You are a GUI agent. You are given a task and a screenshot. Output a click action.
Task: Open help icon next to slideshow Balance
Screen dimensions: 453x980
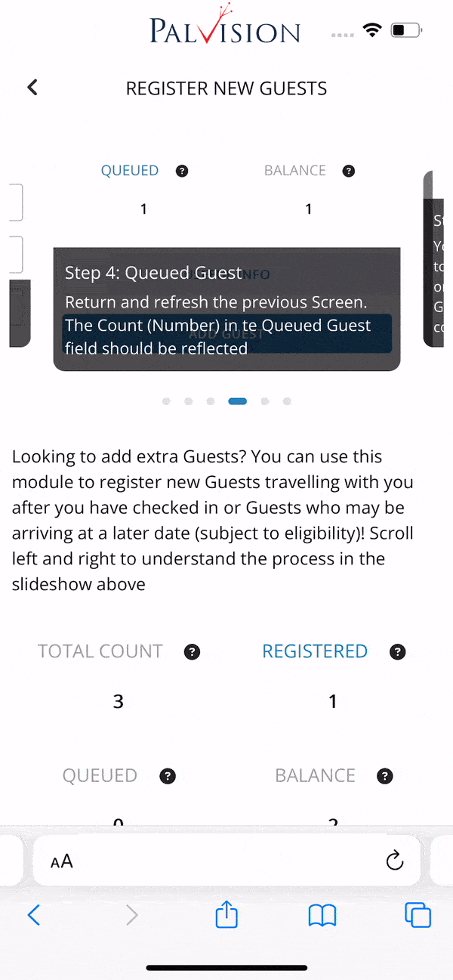pos(348,171)
